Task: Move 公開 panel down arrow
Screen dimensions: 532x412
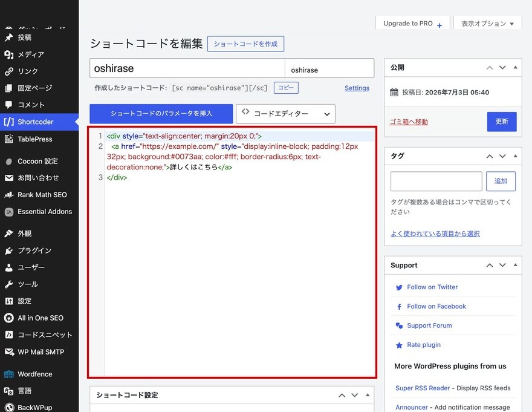Action: 502,68
